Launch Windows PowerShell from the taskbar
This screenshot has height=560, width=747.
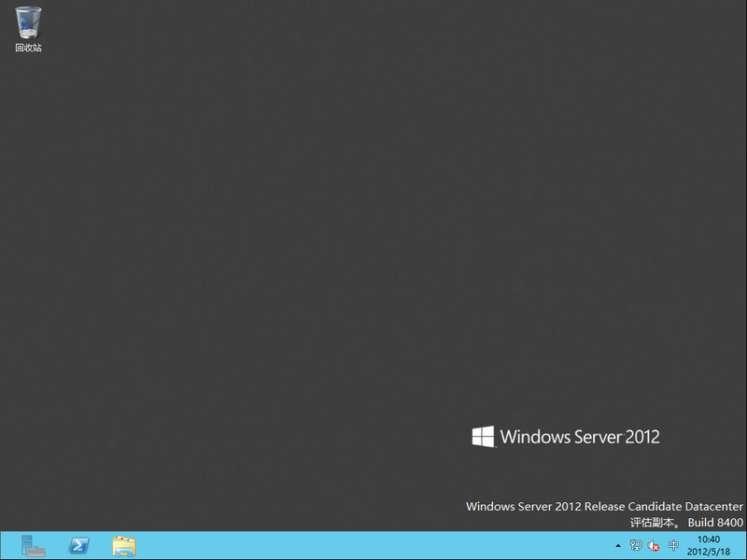[78, 546]
